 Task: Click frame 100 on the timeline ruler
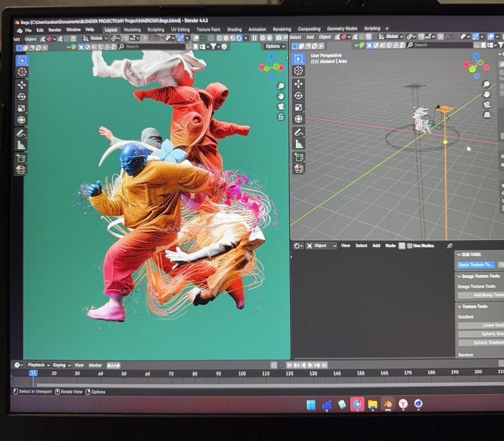242,374
